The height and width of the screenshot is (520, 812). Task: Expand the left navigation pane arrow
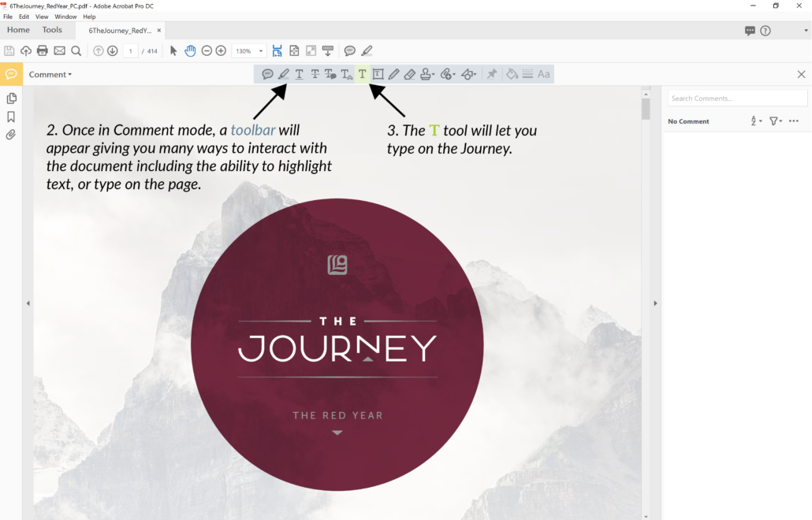28,303
